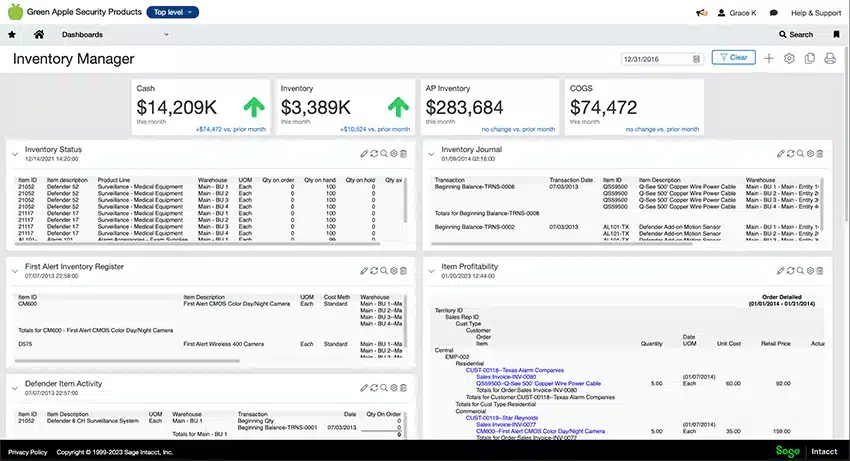Add a component with plus icon

(x=769, y=58)
